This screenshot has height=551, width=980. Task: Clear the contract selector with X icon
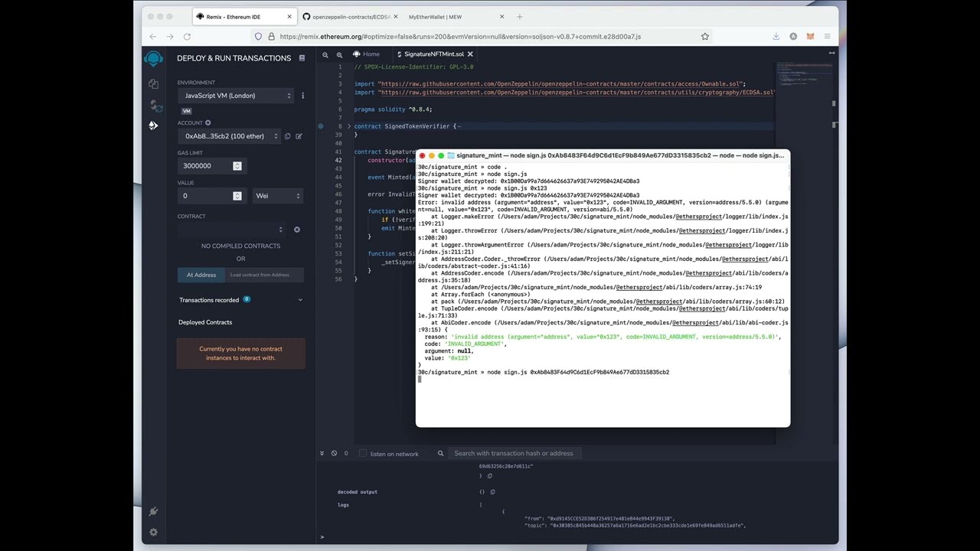(x=297, y=230)
